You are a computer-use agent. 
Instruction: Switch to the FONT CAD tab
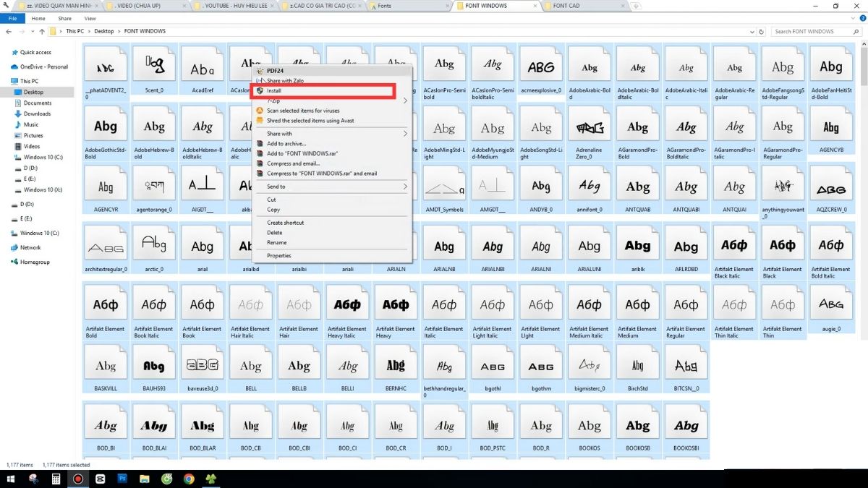584,6
